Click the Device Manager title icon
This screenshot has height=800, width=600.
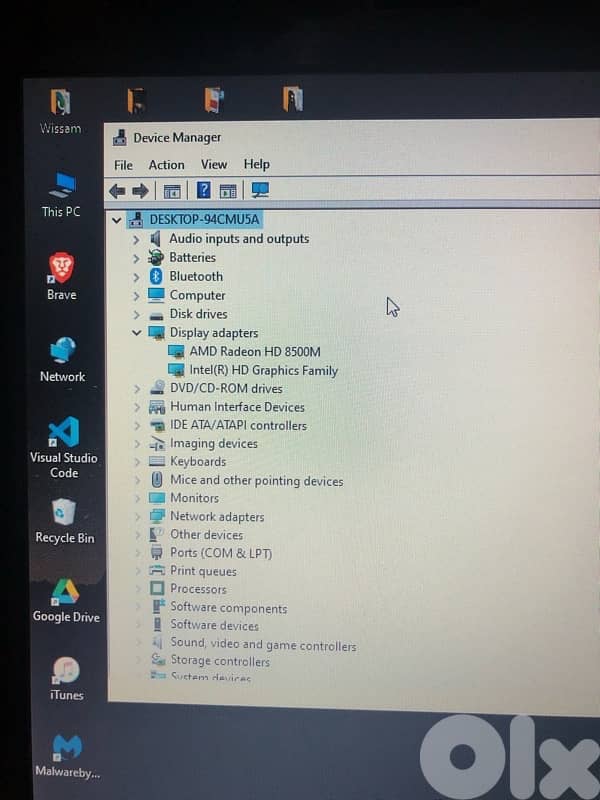(x=120, y=138)
